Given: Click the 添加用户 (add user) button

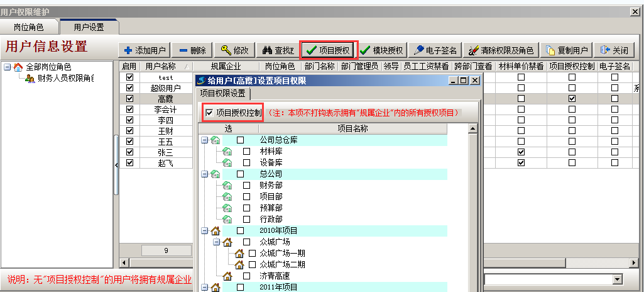Looking at the screenshot, I should coord(145,50).
